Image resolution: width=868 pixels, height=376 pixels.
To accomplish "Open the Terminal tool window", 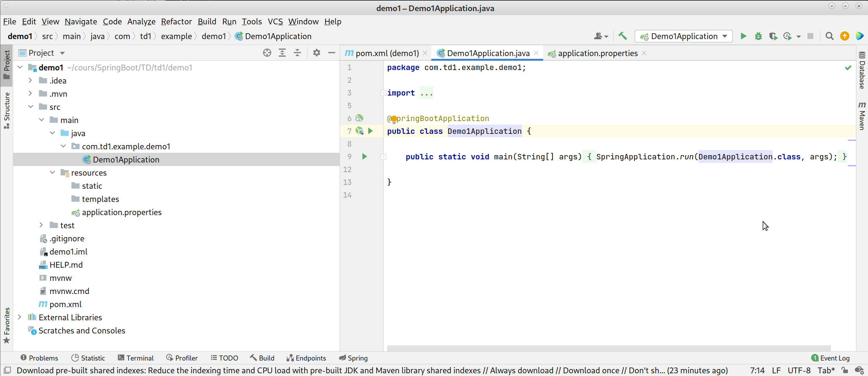I will (x=136, y=358).
